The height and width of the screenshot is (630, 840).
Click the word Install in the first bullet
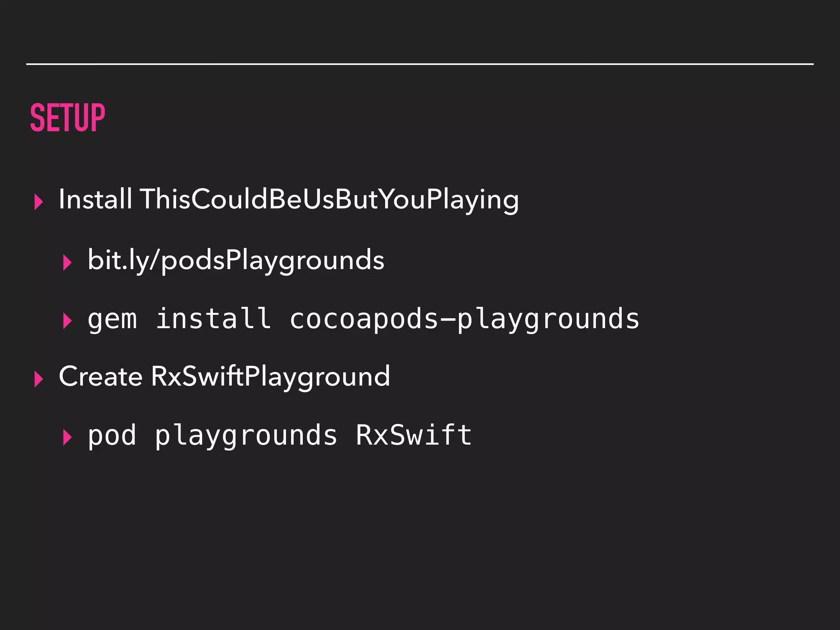tap(95, 199)
